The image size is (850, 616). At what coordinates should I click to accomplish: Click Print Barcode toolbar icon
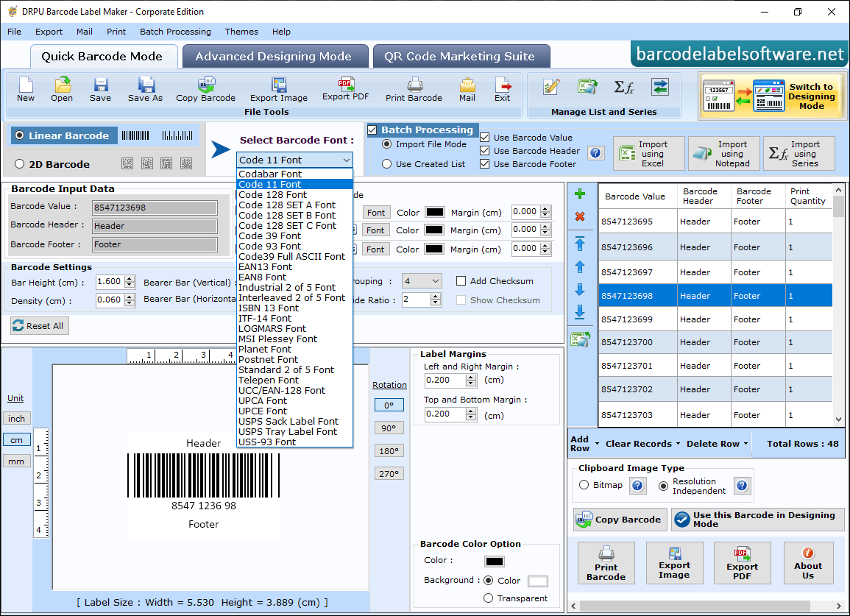pos(414,89)
